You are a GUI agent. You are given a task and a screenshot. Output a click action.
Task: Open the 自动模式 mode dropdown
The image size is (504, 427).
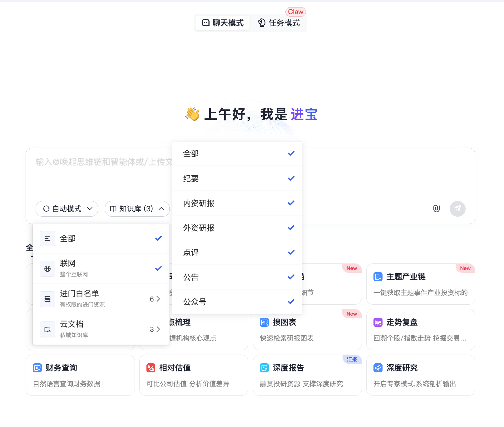(67, 209)
